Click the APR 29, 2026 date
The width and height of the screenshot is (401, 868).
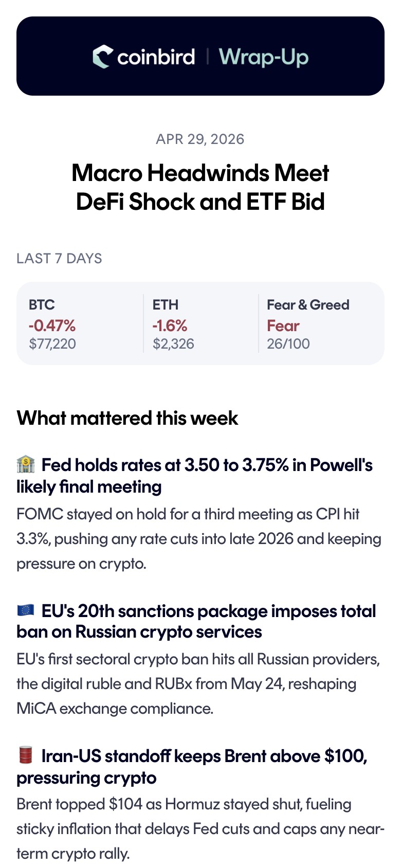pyautogui.click(x=200, y=139)
